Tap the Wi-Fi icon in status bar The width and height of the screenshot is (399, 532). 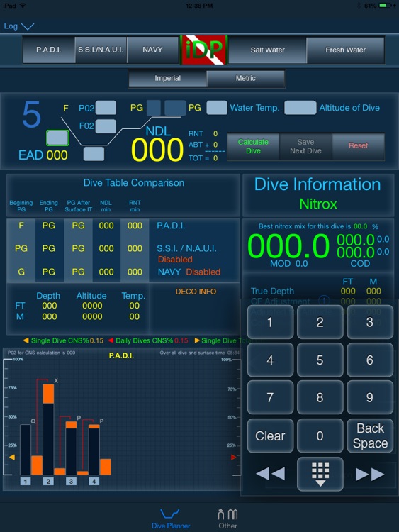(x=23, y=6)
